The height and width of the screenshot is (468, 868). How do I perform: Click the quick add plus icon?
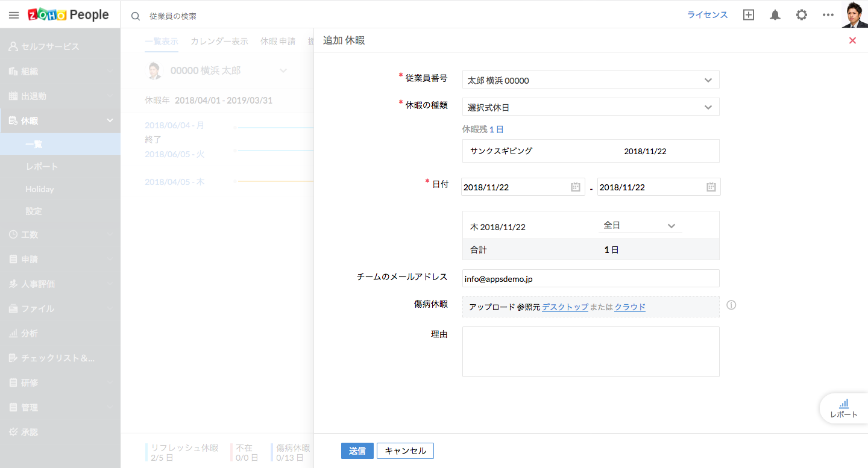click(749, 15)
